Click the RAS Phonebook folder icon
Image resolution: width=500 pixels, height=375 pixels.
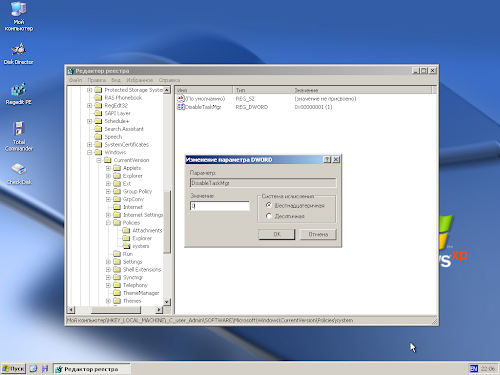(x=98, y=98)
